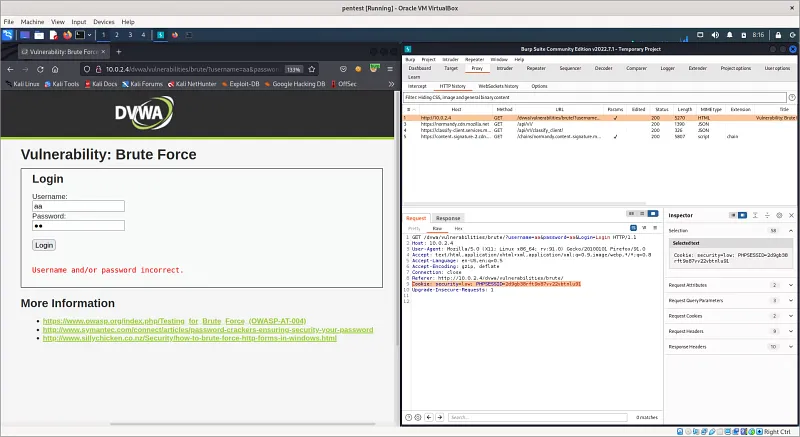Open search help icon beside the Burp search box
Screen dimensions: 800x437
click(408, 417)
